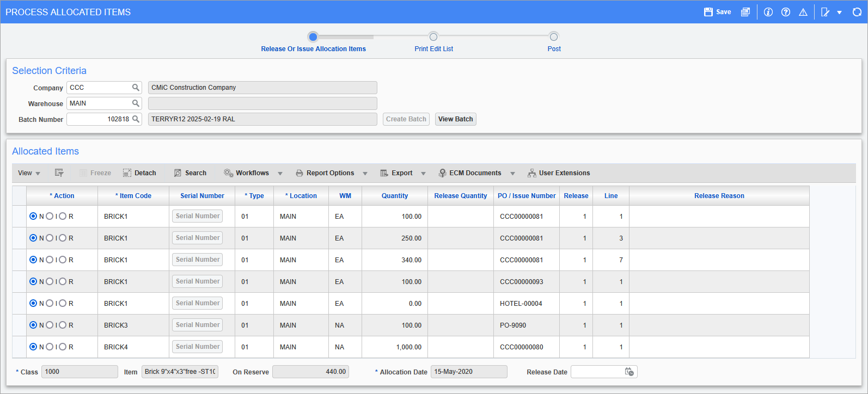Sort by the Item Code column header
Viewport: 868px width, 394px height.
click(x=133, y=196)
